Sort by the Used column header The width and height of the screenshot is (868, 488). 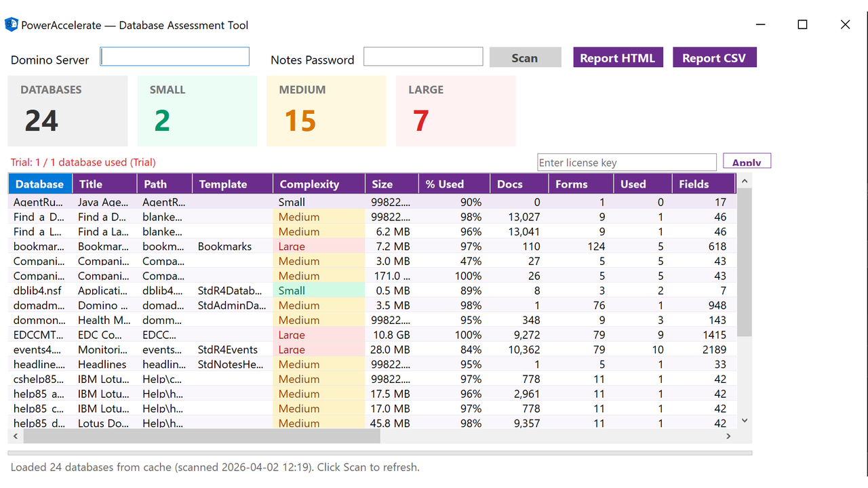coord(643,184)
